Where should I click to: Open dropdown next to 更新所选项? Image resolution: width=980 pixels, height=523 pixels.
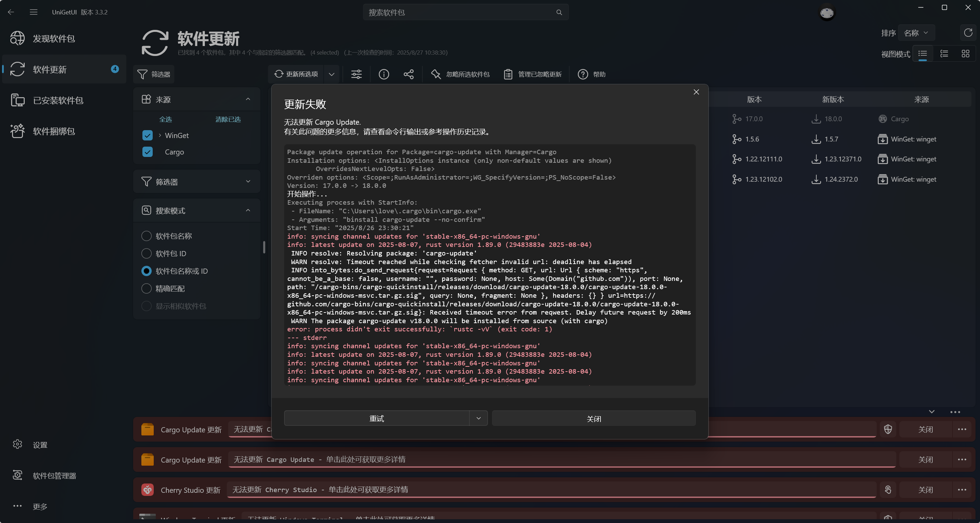click(331, 74)
